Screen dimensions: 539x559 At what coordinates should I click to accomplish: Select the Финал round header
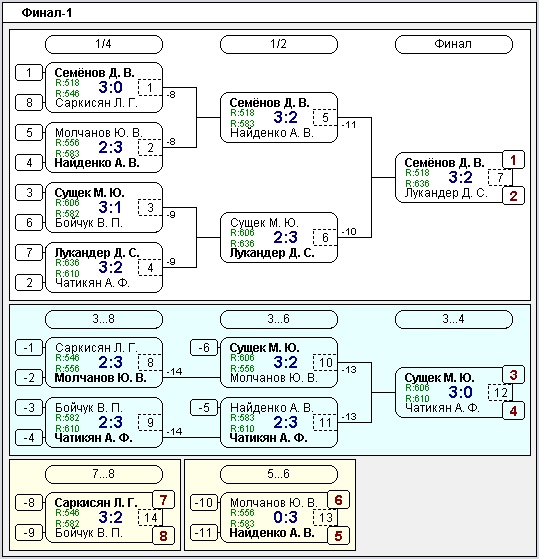[x=454, y=44]
